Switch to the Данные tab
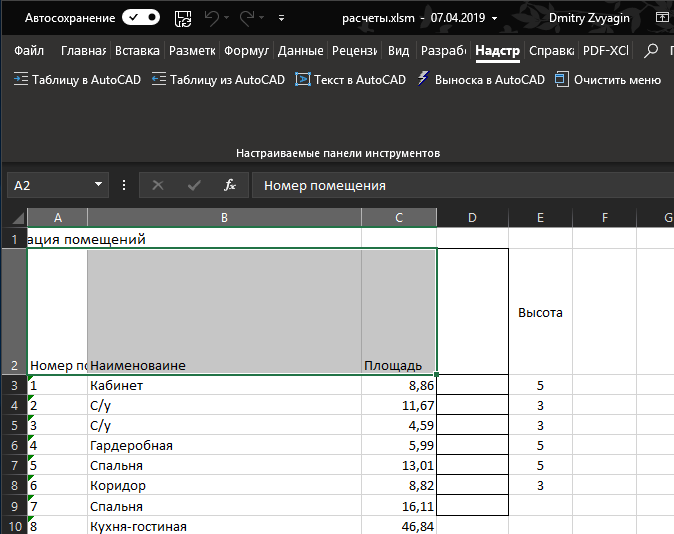The height and width of the screenshot is (534, 674). coord(300,51)
